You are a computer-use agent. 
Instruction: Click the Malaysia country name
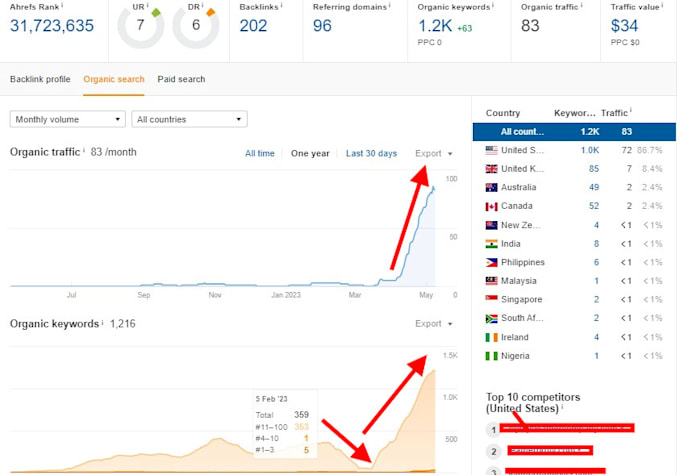click(x=519, y=281)
